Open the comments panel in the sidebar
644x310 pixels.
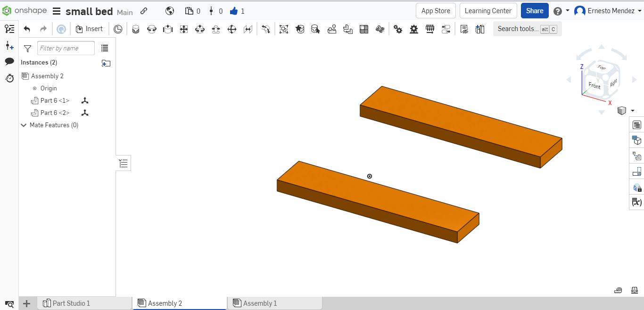click(9, 62)
